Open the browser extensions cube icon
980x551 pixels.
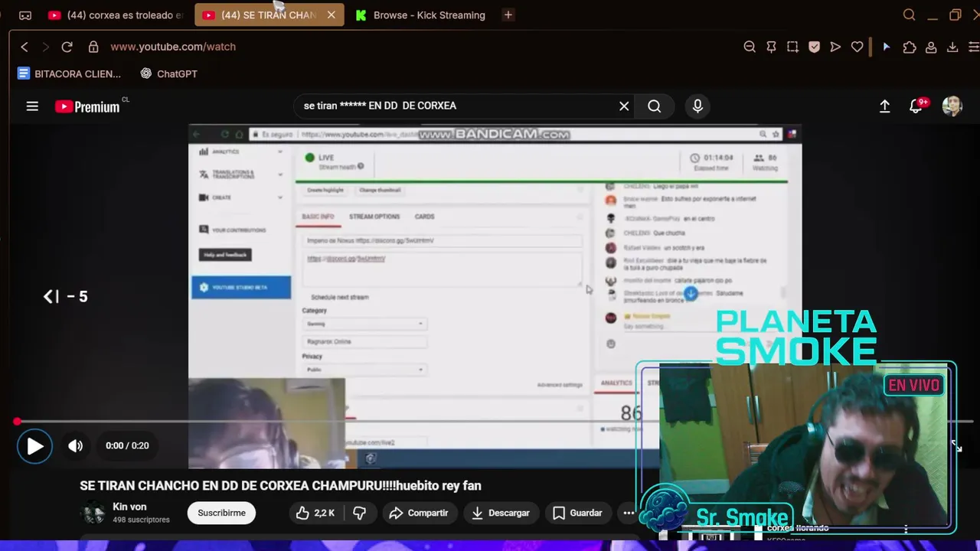[x=910, y=47]
